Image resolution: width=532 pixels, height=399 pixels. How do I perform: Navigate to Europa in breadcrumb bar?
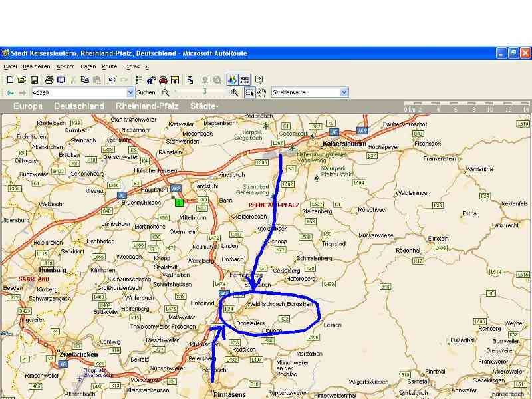[x=28, y=106]
